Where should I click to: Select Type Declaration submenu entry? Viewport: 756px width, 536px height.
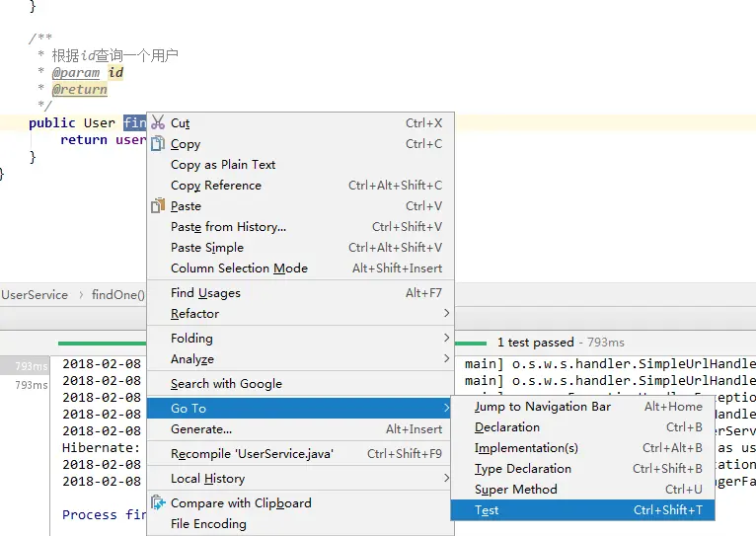point(582,469)
